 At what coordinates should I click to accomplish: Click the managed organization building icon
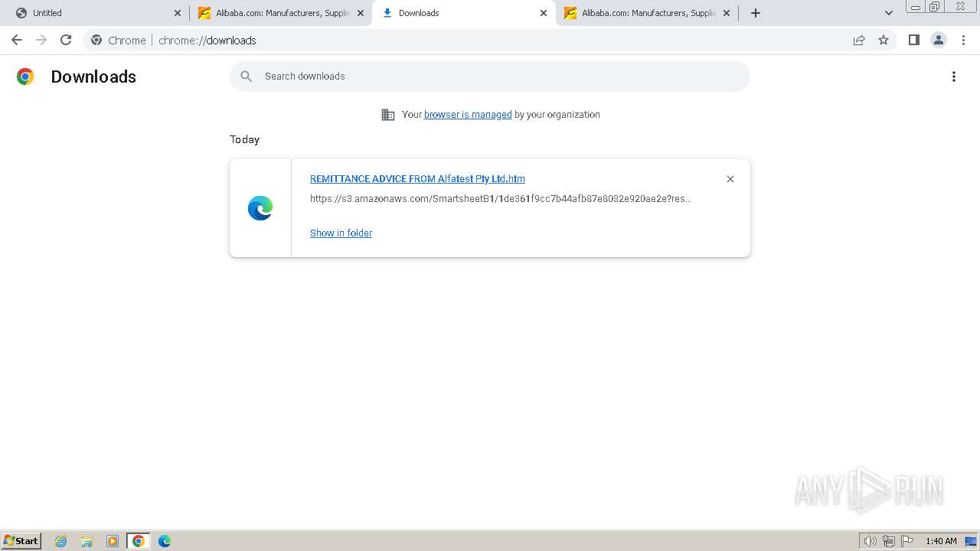tap(388, 115)
